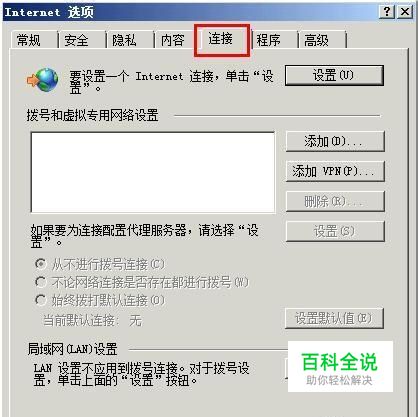Click the help question mark button
Viewport: 418px width, 417px height.
[x=387, y=12]
